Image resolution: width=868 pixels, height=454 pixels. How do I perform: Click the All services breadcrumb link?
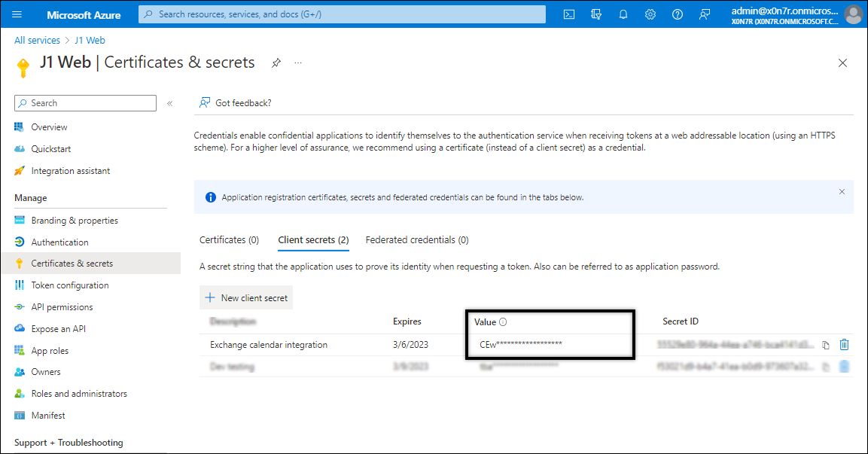click(37, 41)
